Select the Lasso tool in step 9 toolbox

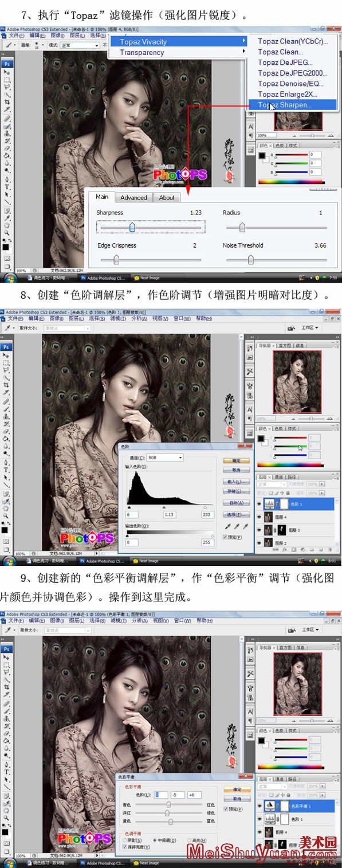coord(6,671)
